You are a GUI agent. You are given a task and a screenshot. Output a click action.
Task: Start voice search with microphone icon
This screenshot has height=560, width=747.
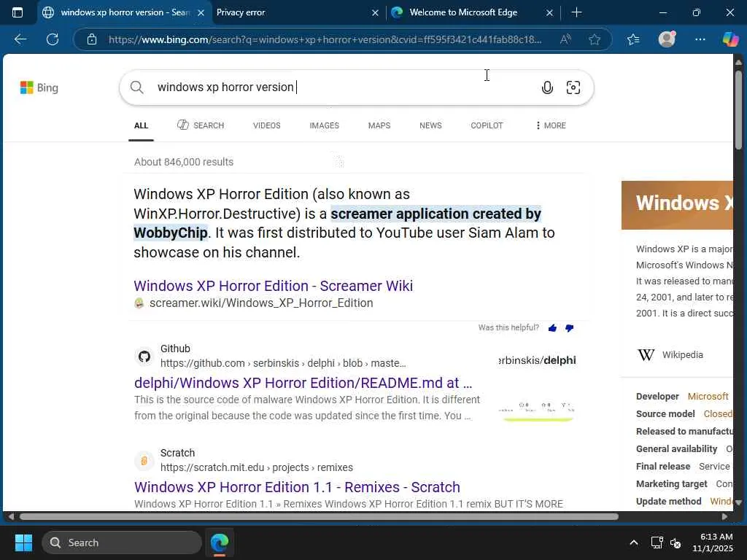pos(547,87)
